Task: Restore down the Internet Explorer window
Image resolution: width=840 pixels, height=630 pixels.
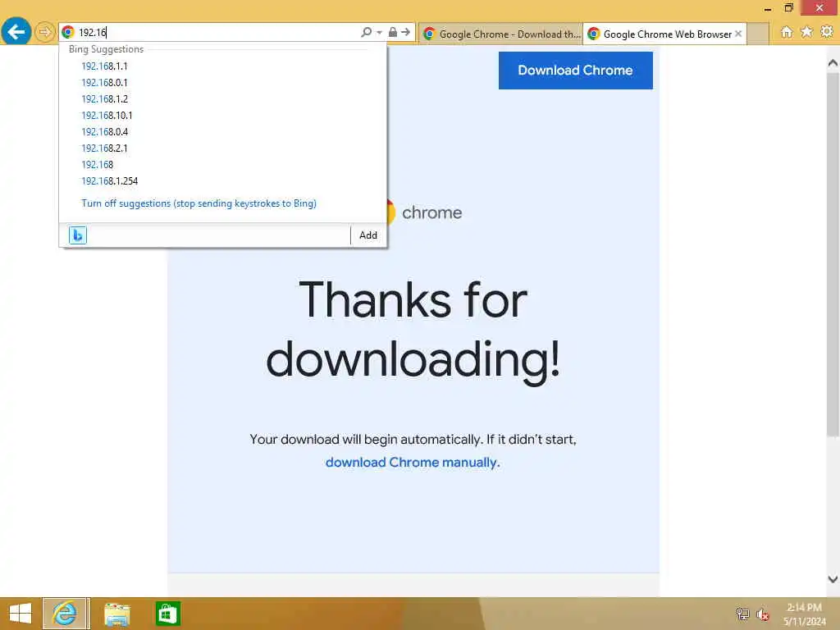Action: point(788,7)
